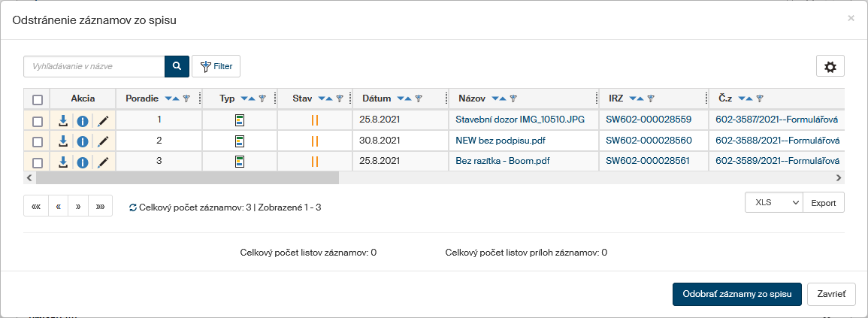The image size is (868, 318).
Task: Download the Stavební dozor IMG_10510.JPG record
Action: (x=63, y=120)
